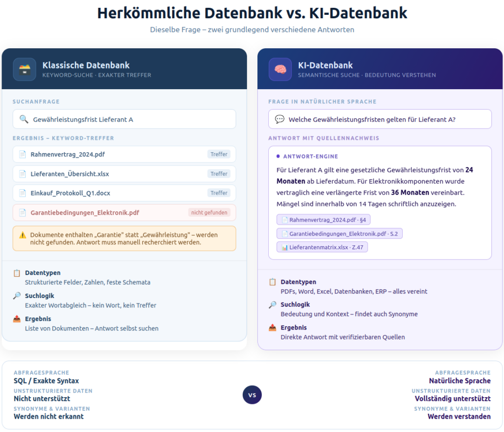The image size is (504, 432).
Task: Click the bold '36 Monaten' in the answer
Action: tap(410, 193)
